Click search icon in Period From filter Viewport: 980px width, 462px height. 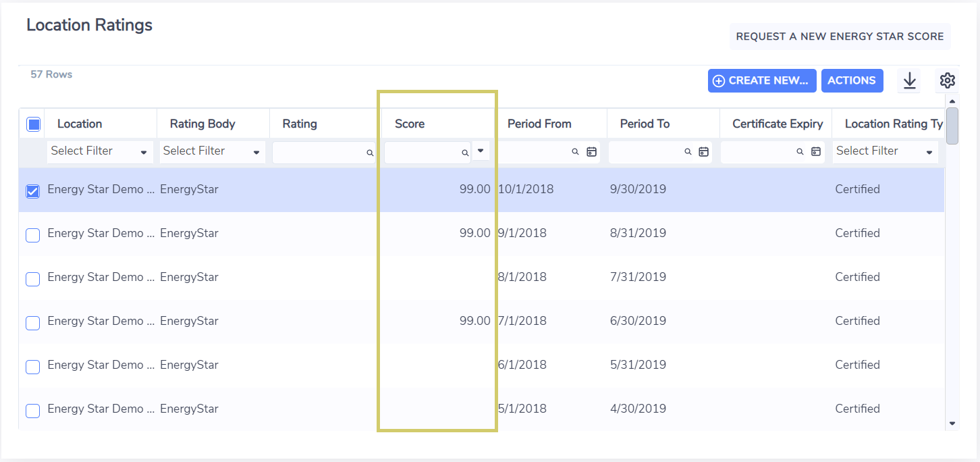coord(576,152)
